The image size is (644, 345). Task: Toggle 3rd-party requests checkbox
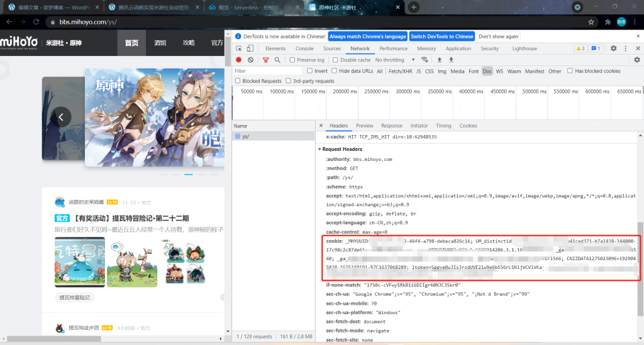point(288,81)
